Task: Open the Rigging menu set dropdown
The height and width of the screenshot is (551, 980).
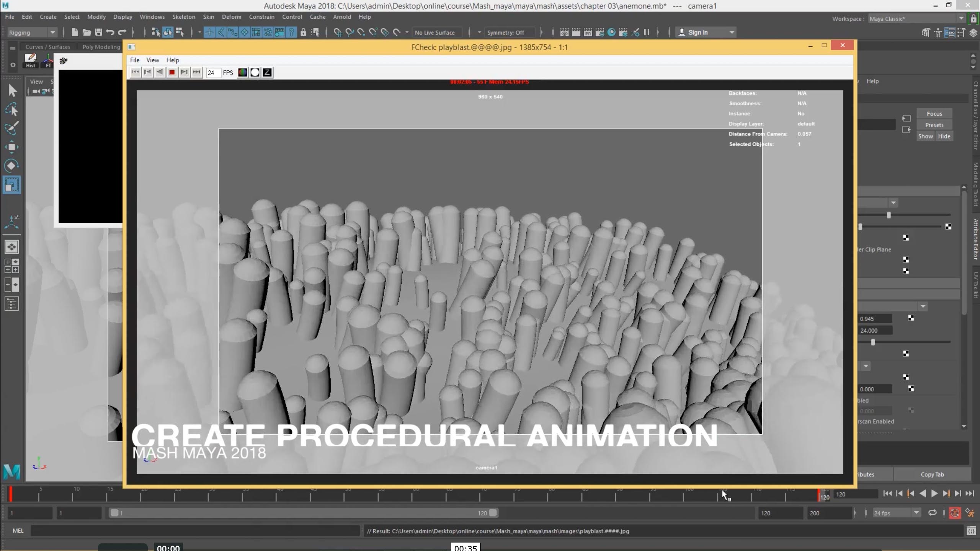Action: [x=32, y=33]
